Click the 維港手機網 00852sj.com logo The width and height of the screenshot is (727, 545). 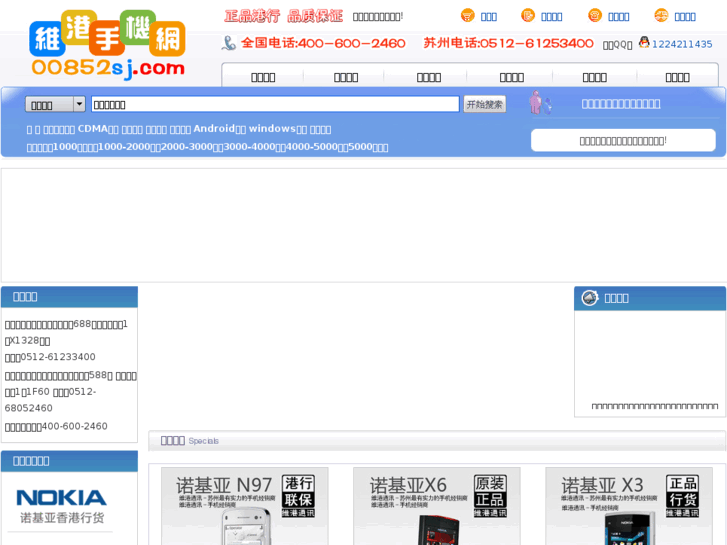click(x=108, y=45)
